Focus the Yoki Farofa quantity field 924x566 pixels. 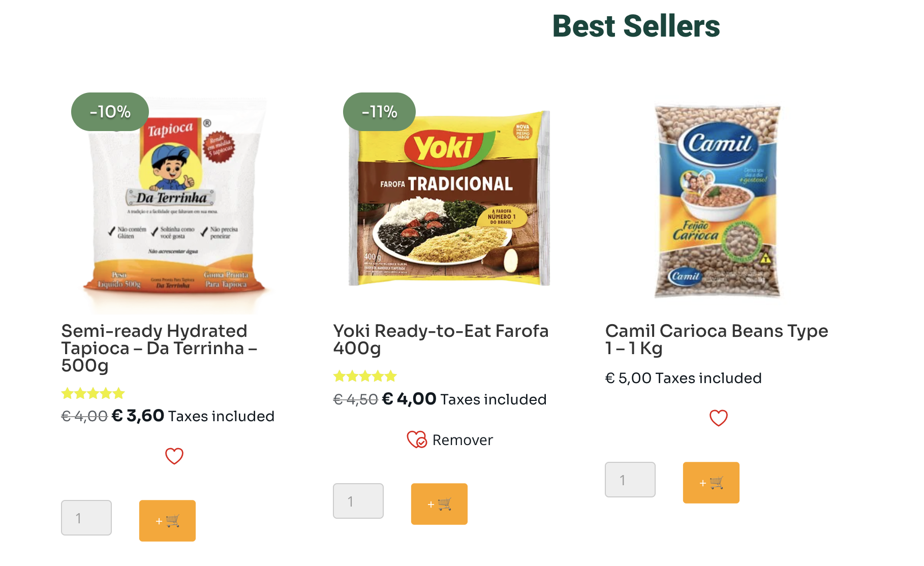coord(358,501)
